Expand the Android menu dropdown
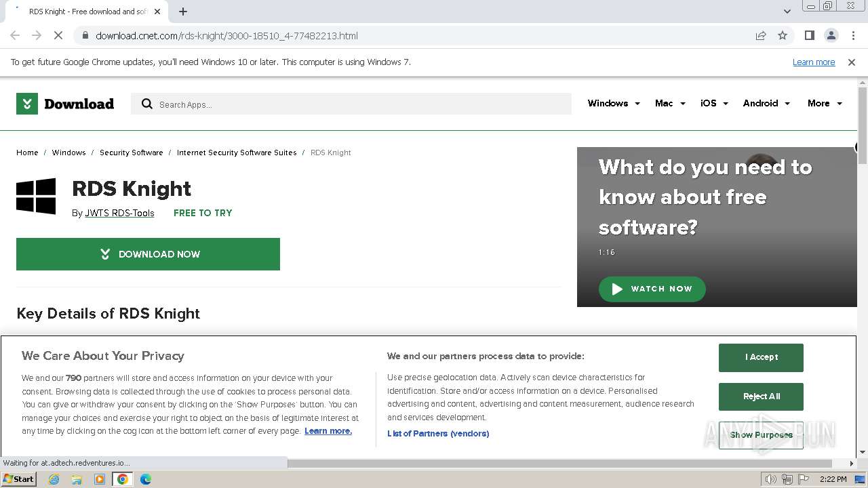This screenshot has height=488, width=868. click(x=766, y=103)
